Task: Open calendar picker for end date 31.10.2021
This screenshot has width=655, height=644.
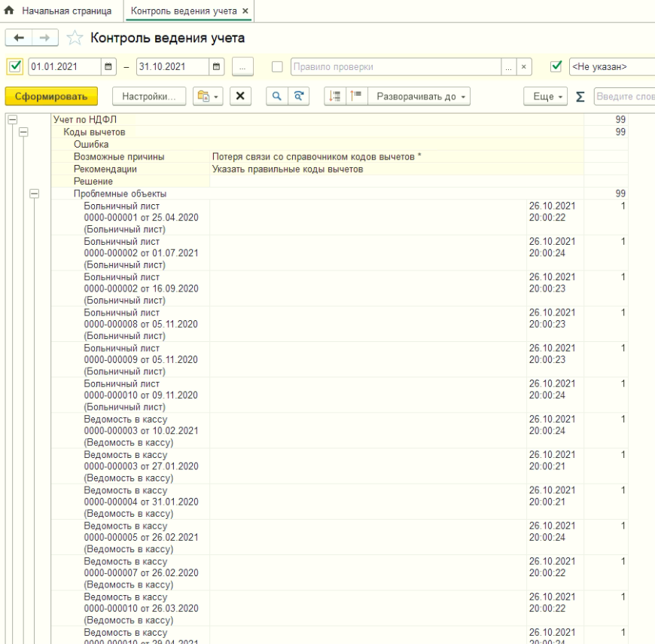Action: pyautogui.click(x=218, y=67)
